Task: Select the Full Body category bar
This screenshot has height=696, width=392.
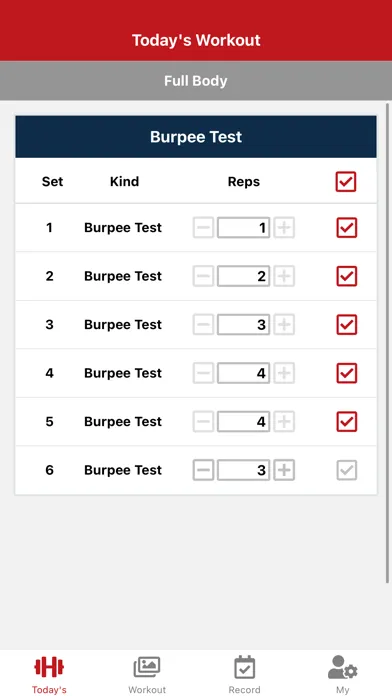Action: click(196, 81)
